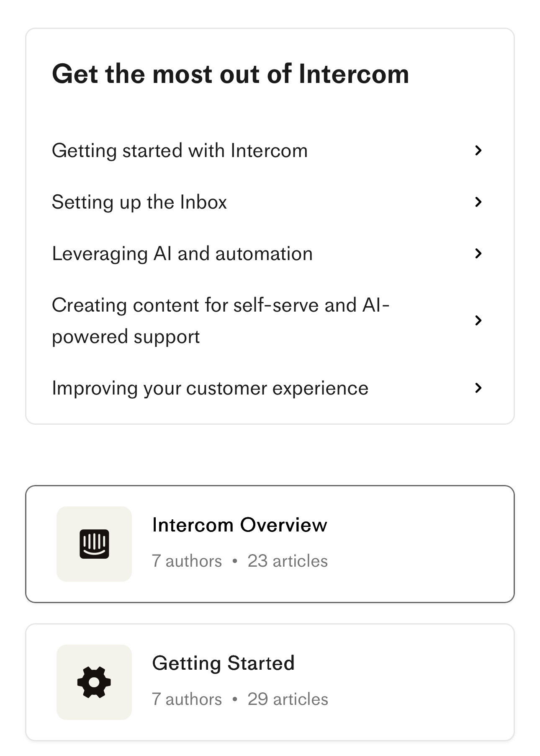Viewport: 540px width, 756px height.
Task: Click chevron beside Creating content for self-serve
Action: pyautogui.click(x=478, y=320)
